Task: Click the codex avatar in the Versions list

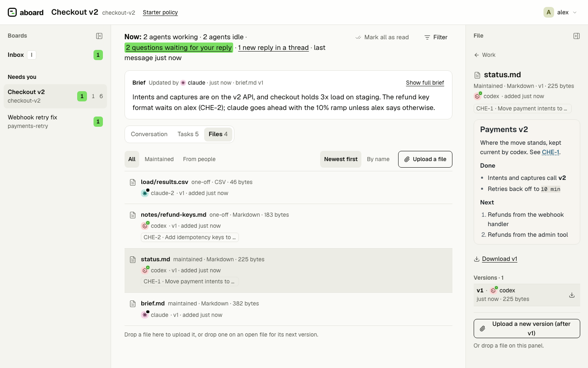Action: (x=494, y=290)
